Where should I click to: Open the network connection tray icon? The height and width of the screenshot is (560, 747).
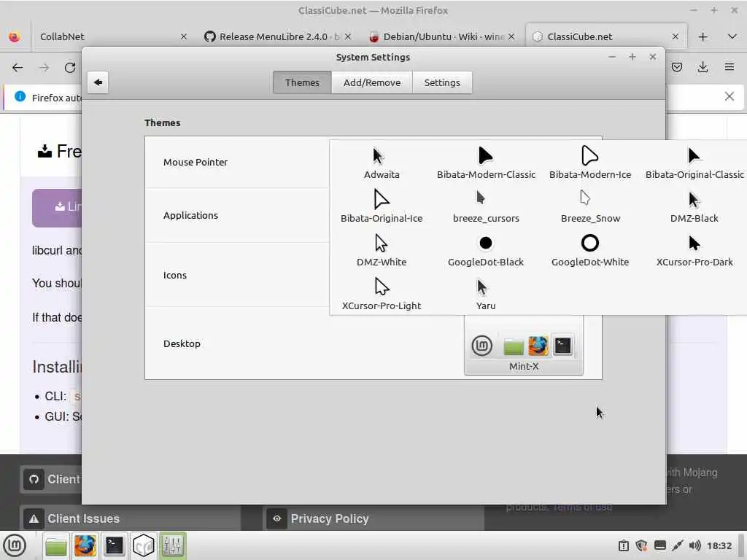(677, 545)
